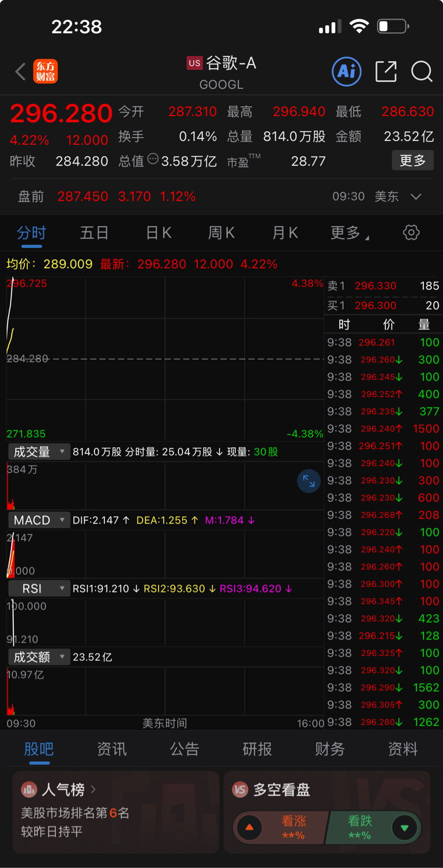The image size is (443, 868).
Task: Tap the 卖1 296.330 ask row
Action: 384,286
